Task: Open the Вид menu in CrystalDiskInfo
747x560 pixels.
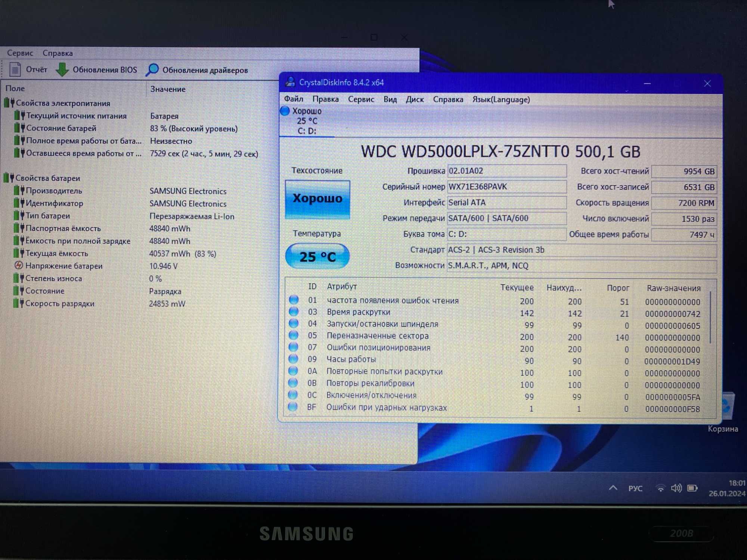Action: pos(390,99)
